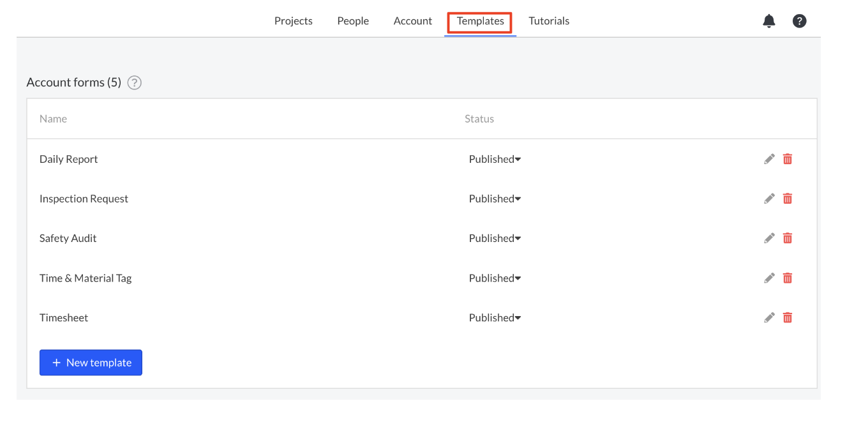Open Time & Material Tag status dropdown
Screen dimensions: 868x424
[x=495, y=278]
